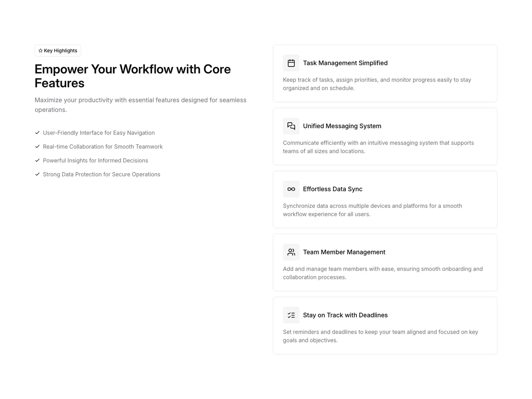Click checkmark beside Real-time Collaboration

37,147
